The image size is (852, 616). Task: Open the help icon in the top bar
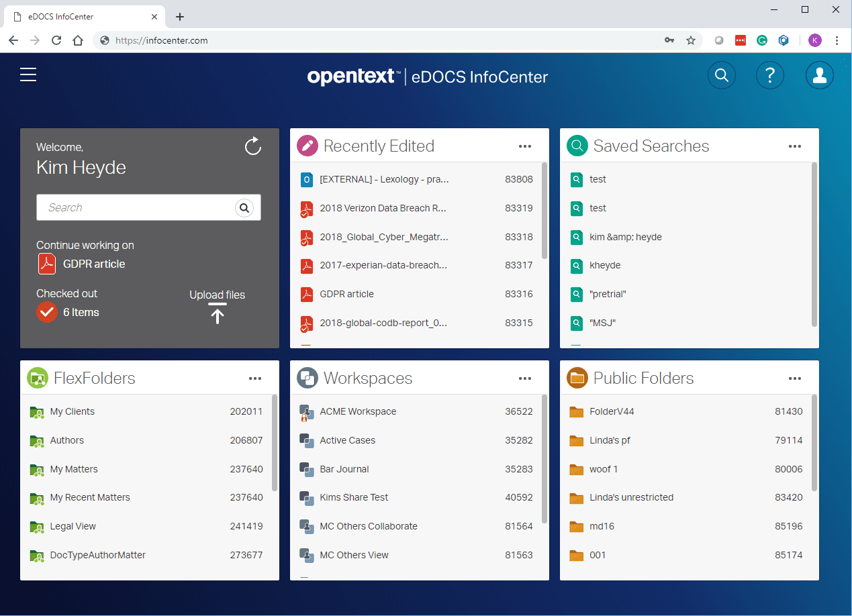(x=769, y=74)
